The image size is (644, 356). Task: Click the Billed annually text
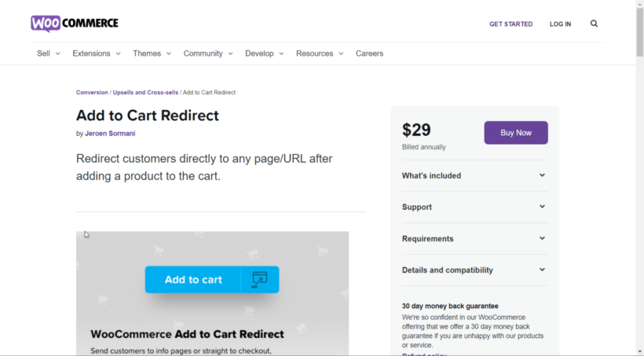tap(424, 147)
